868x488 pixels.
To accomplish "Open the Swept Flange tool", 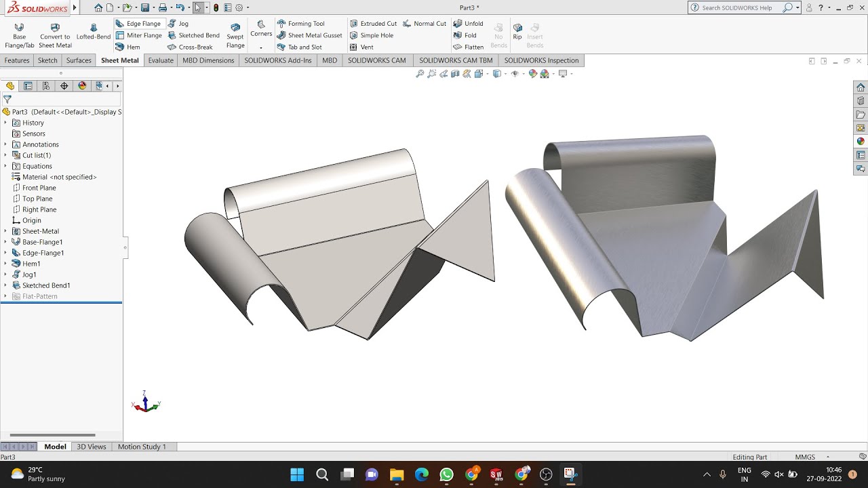I will [235, 35].
